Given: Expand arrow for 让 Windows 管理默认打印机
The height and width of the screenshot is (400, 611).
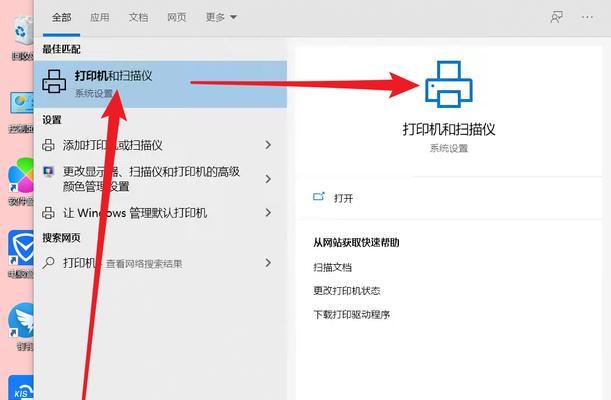Looking at the screenshot, I should (268, 212).
